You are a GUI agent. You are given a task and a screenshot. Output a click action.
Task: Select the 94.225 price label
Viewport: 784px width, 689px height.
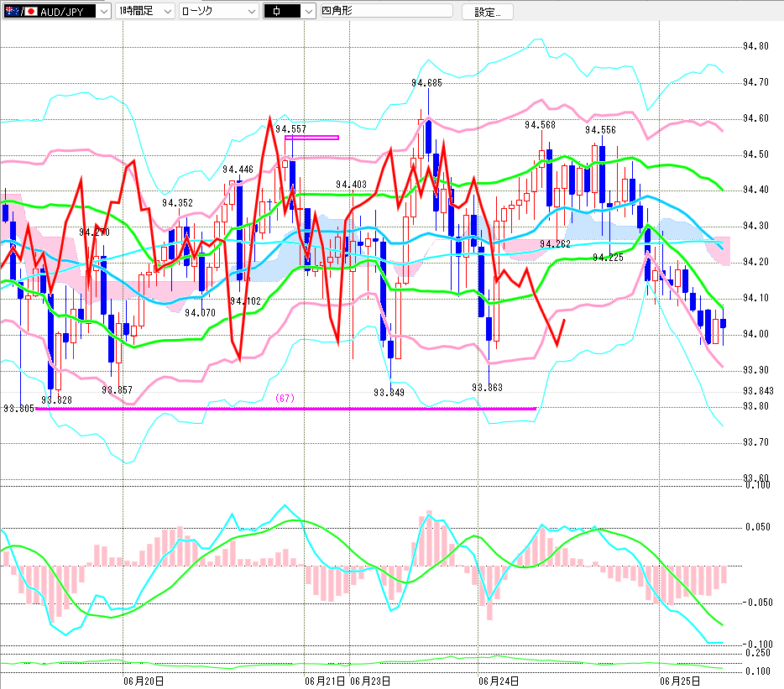[608, 258]
